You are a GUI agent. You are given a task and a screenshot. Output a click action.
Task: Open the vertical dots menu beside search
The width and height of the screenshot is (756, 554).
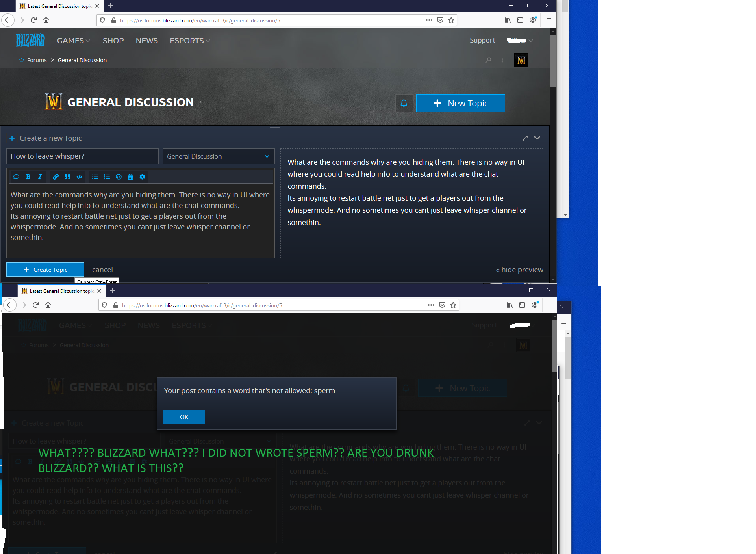click(502, 60)
